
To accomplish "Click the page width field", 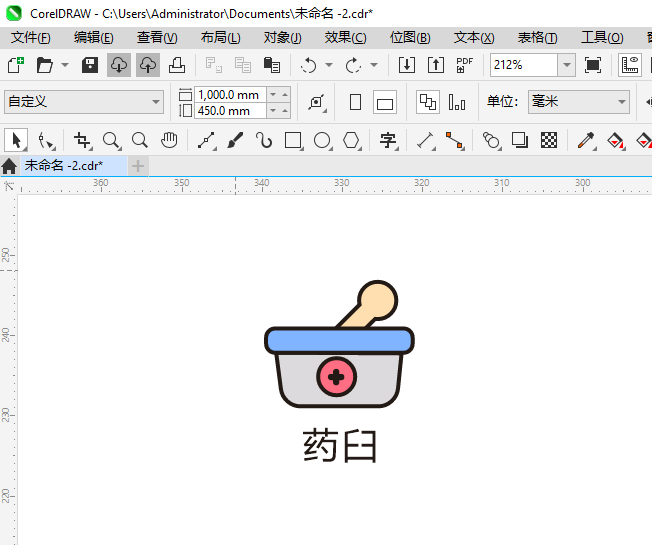I will click(x=230, y=95).
